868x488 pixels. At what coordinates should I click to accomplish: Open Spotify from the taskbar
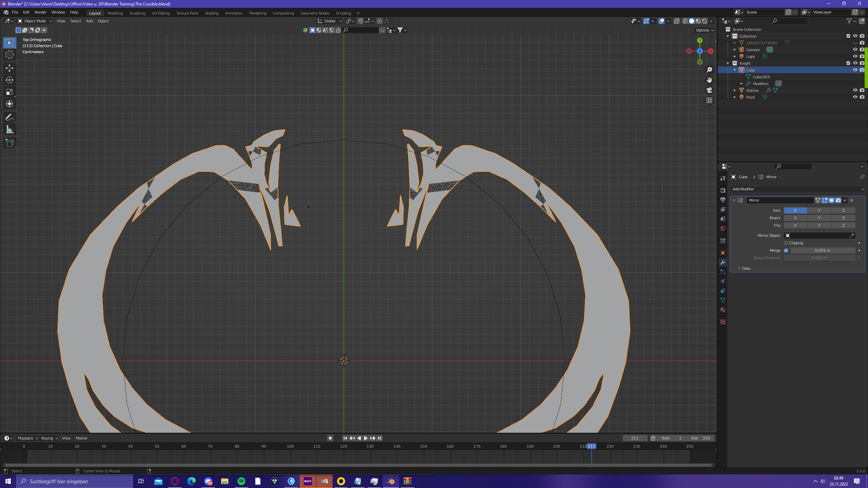(241, 481)
